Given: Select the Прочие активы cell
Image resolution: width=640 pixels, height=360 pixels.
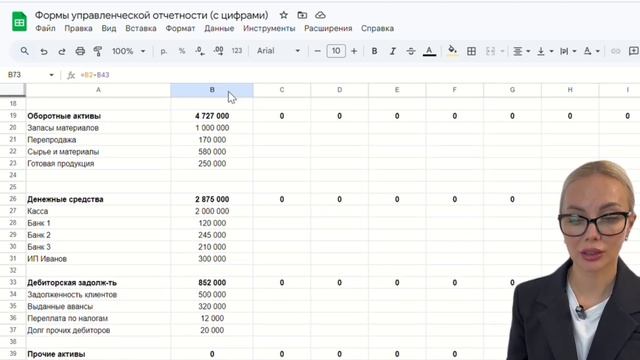Looking at the screenshot, I should (x=98, y=354).
